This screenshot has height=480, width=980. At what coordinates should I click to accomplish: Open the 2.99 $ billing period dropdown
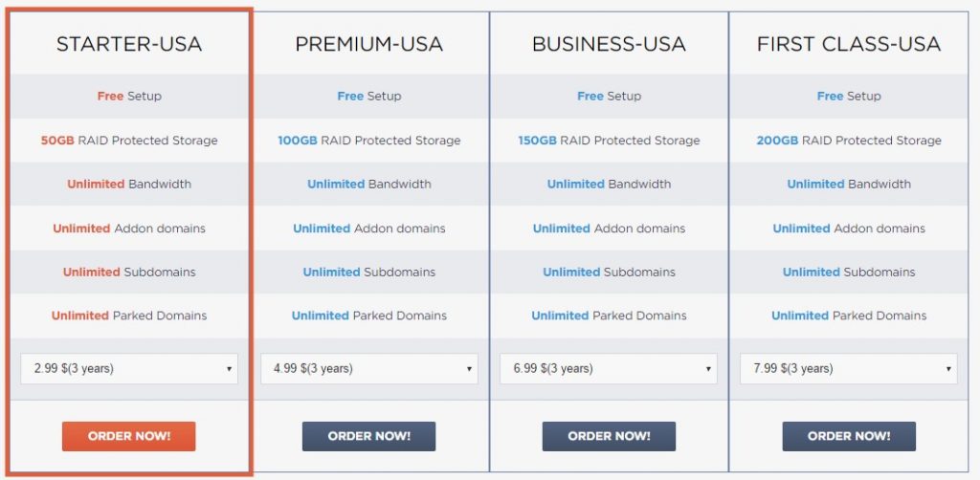[129, 368]
